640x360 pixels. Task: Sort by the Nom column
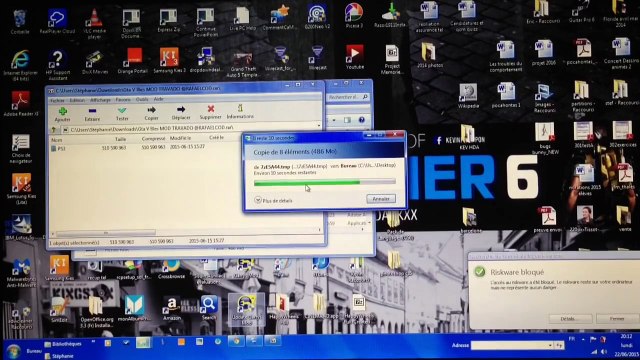[x=57, y=140]
